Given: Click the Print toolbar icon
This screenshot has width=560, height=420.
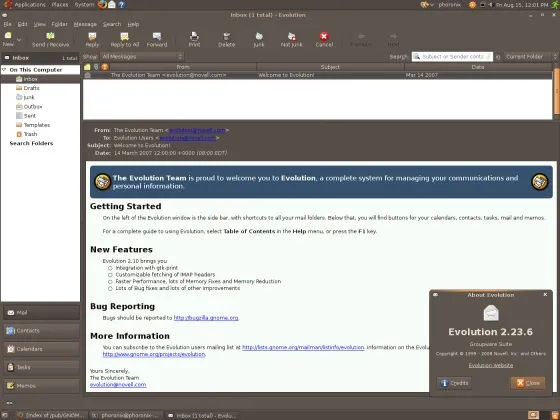Looking at the screenshot, I should [x=194, y=36].
